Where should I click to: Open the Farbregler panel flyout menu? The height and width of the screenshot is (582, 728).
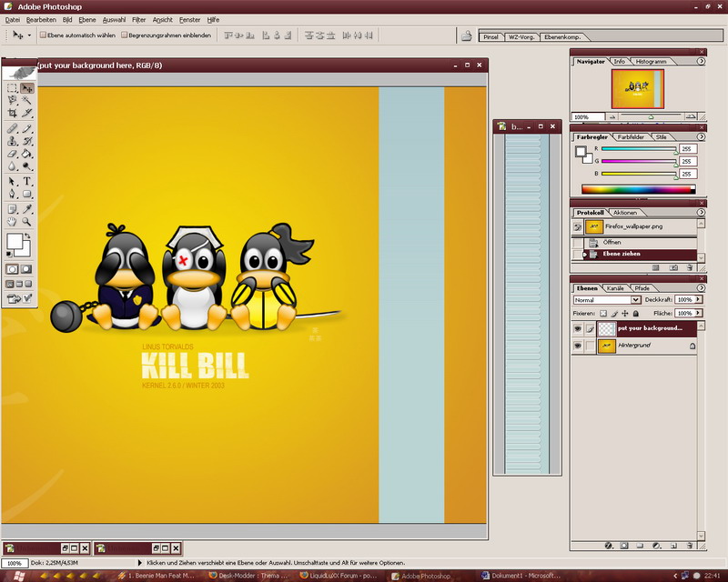[x=701, y=137]
